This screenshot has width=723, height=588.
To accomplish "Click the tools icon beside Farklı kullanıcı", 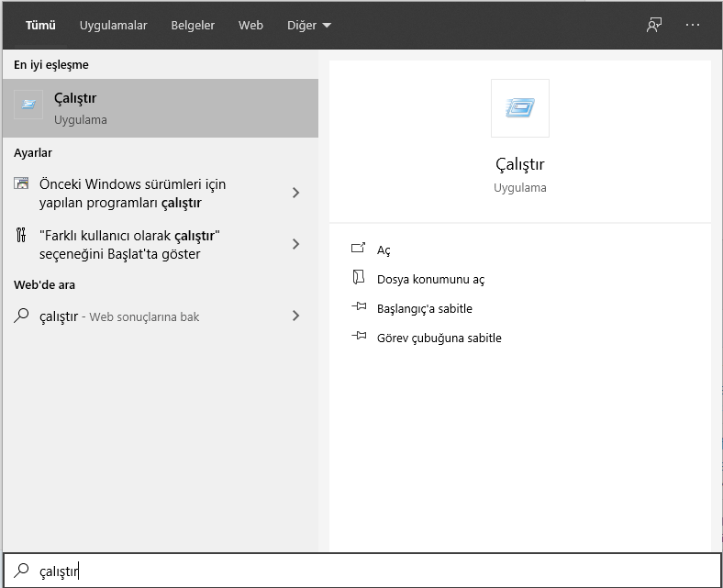I will pos(21,235).
